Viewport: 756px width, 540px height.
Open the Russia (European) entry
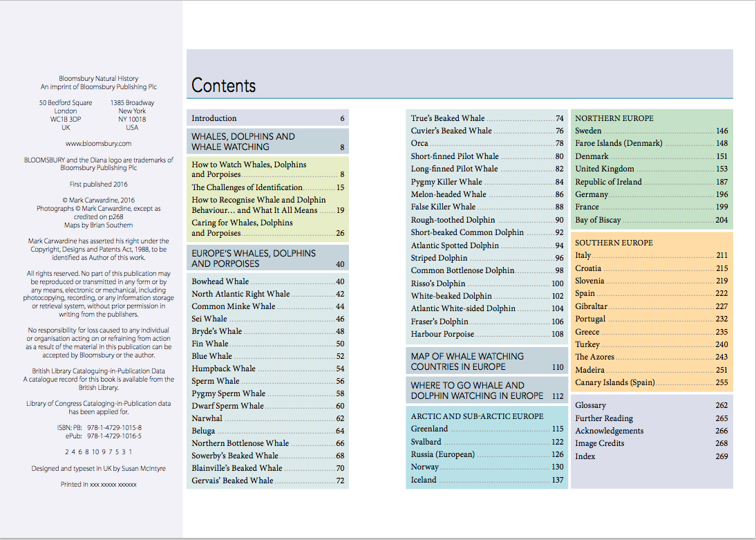pos(487,454)
